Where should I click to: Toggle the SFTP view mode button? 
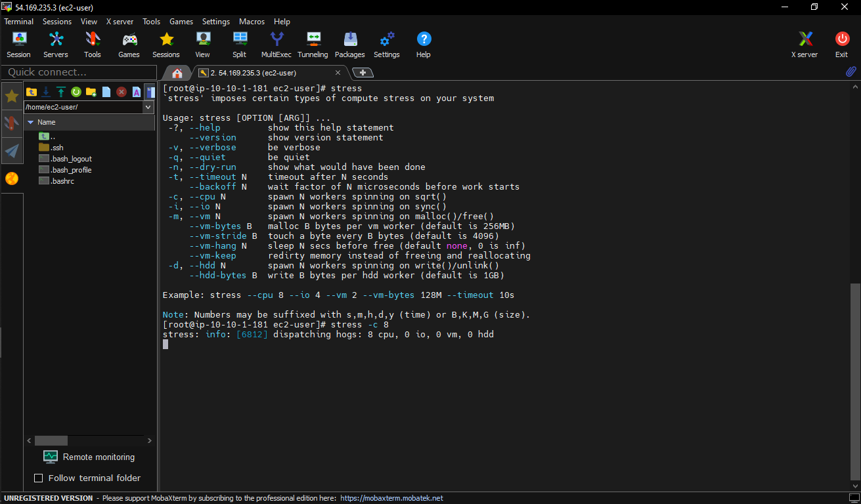[x=150, y=92]
